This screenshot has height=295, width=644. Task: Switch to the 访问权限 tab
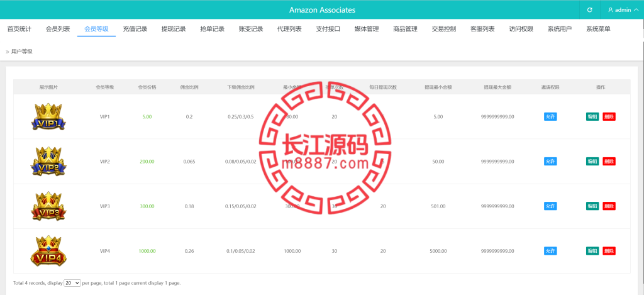521,29
